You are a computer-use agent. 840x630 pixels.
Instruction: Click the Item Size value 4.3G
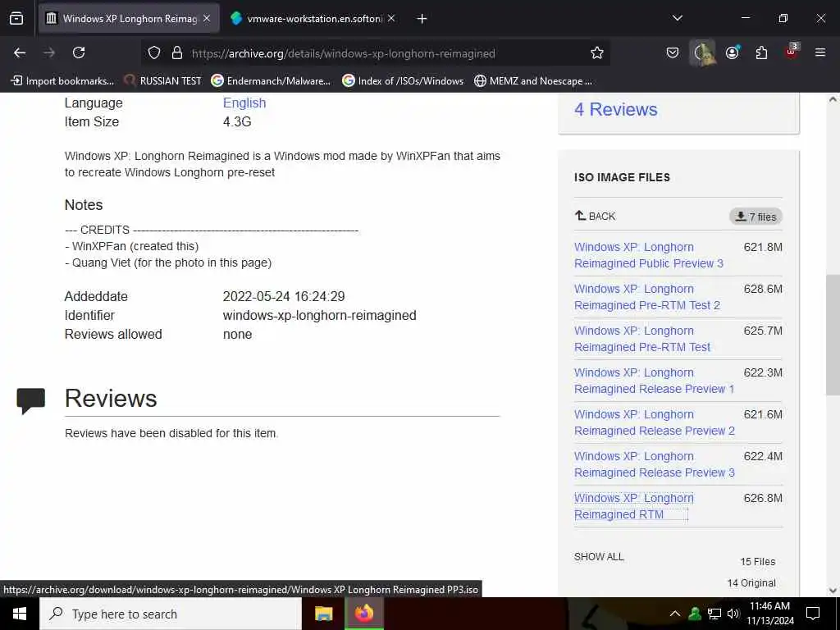point(237,121)
